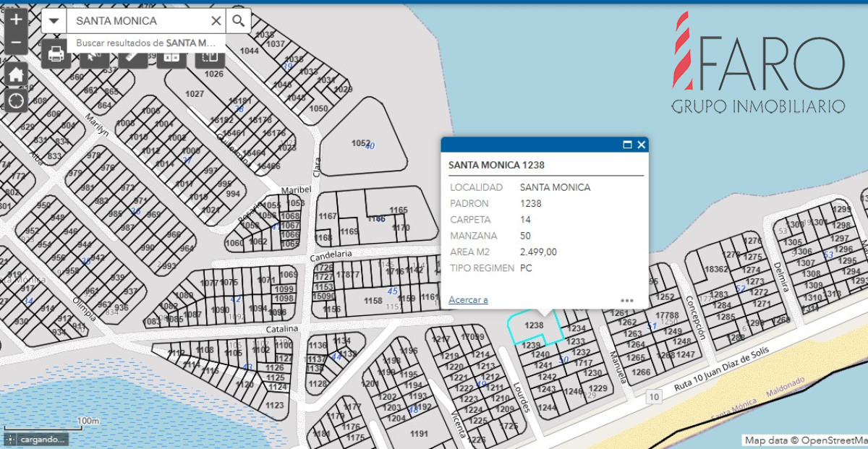The width and height of the screenshot is (868, 449).
Task: Select popup title SANTA MONICA 1238
Action: click(496, 165)
